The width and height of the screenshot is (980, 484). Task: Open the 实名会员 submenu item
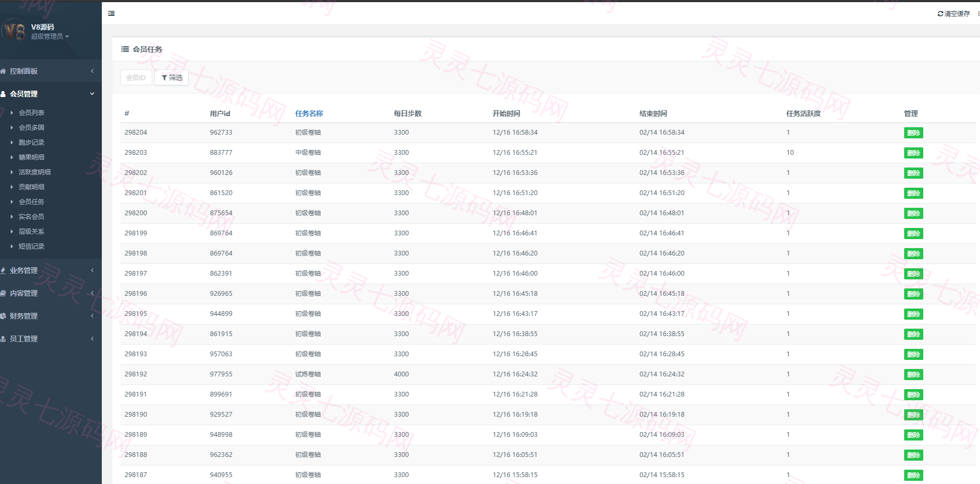click(31, 217)
